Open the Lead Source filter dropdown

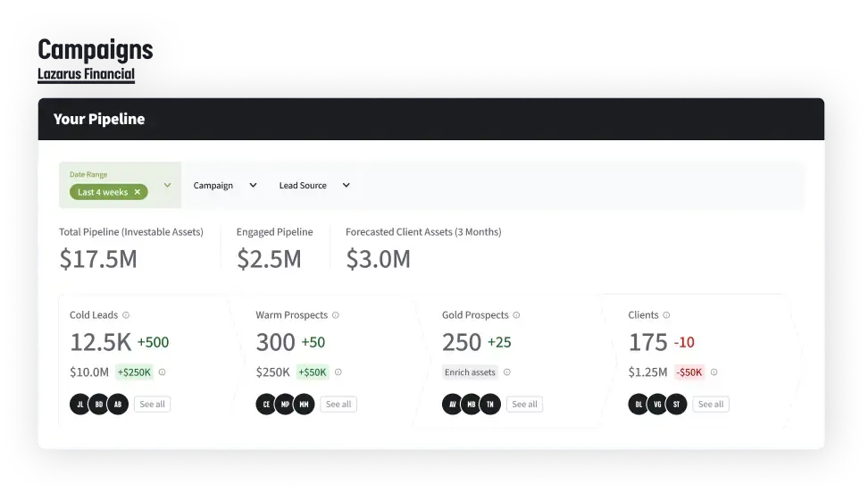pyautogui.click(x=313, y=186)
